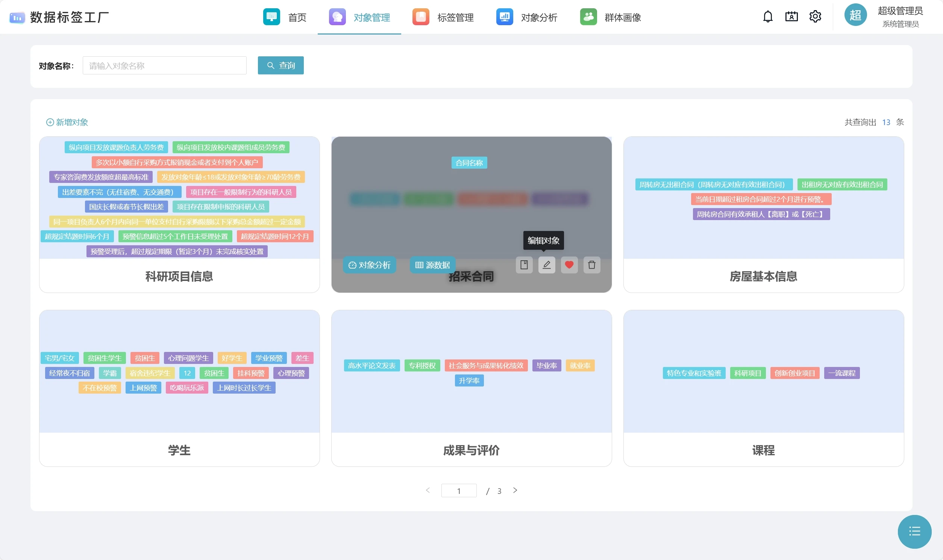
Task: Click the document detail icon on 招采合同
Action: coord(524,265)
